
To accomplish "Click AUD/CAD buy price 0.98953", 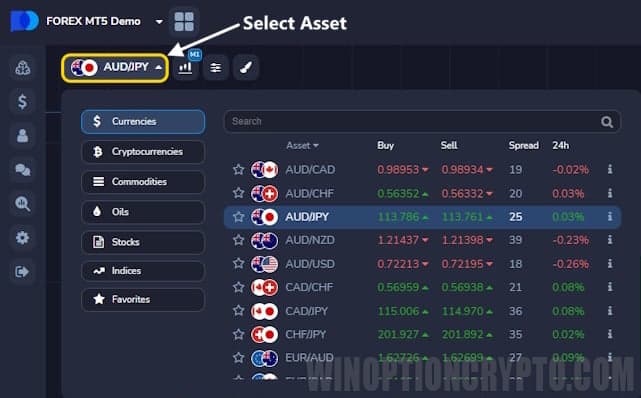I will pos(399,170).
